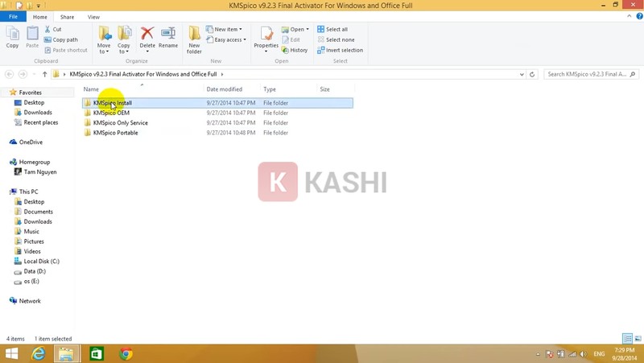This screenshot has height=363, width=644.
Task: Open Windows Store from taskbar
Action: (97, 353)
